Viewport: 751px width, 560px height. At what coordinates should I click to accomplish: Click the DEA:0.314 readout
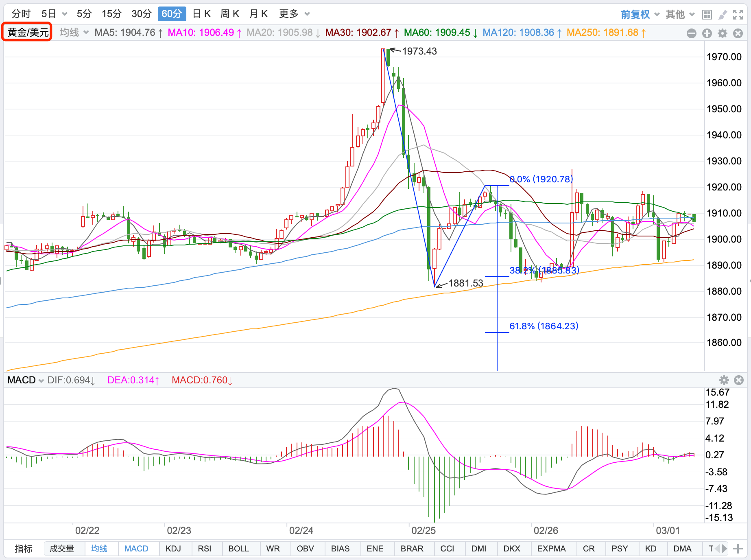click(133, 380)
